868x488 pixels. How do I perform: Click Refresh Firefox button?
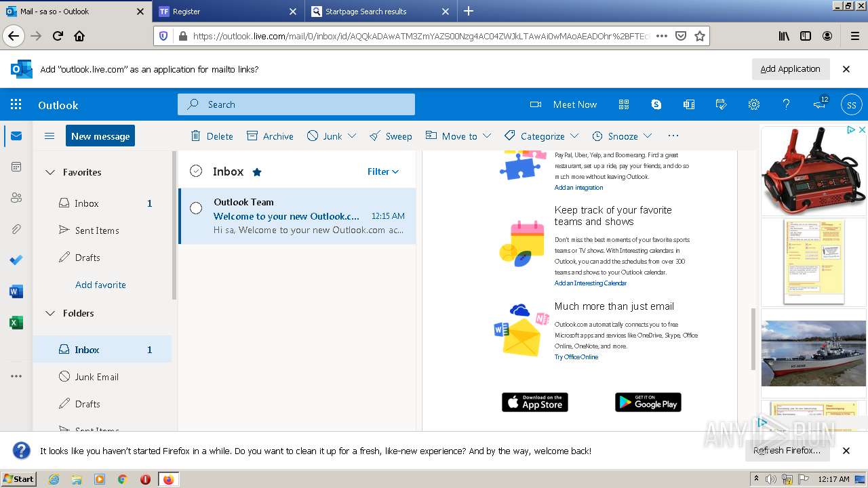tap(787, 451)
